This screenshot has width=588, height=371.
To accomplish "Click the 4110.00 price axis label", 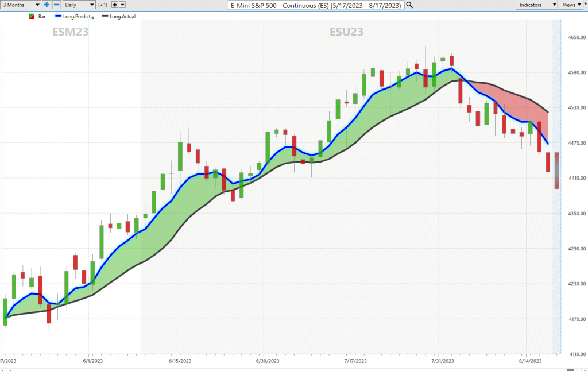I will [577, 354].
